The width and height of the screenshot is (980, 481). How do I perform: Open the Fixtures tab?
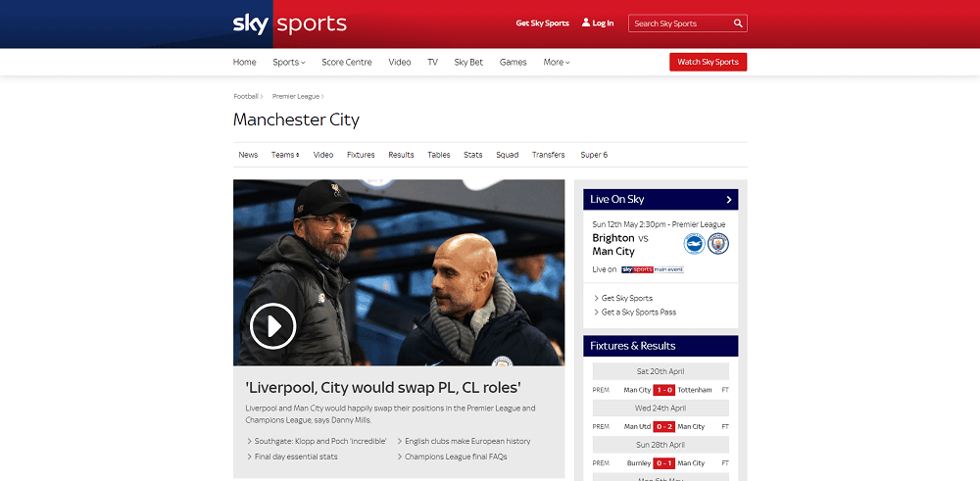tap(361, 155)
